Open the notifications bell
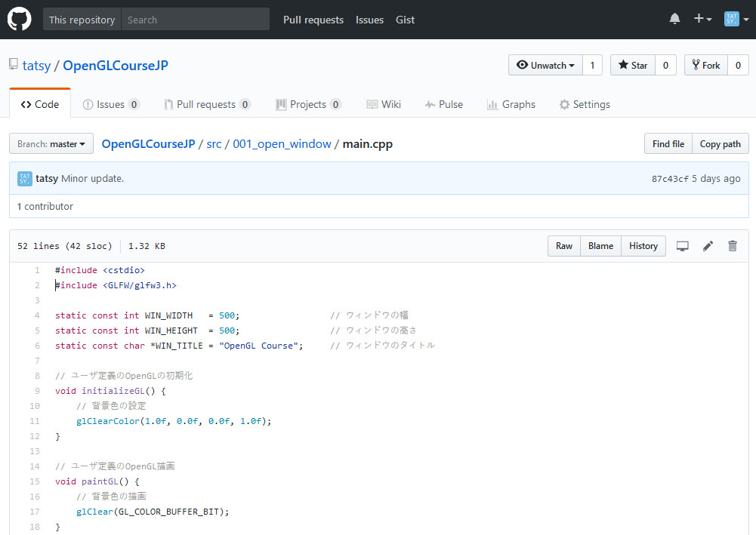 click(x=674, y=20)
